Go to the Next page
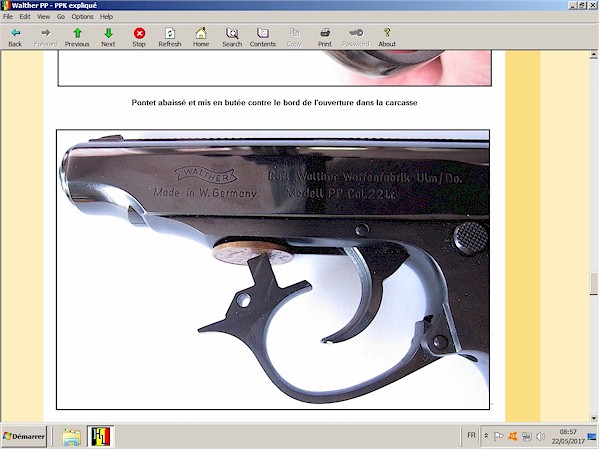The image size is (600, 450). tap(108, 38)
